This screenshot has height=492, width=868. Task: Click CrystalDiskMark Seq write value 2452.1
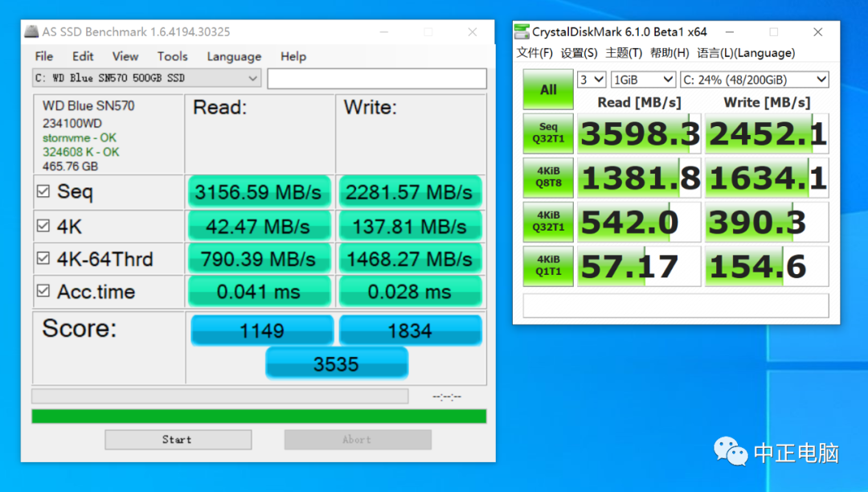tap(767, 133)
